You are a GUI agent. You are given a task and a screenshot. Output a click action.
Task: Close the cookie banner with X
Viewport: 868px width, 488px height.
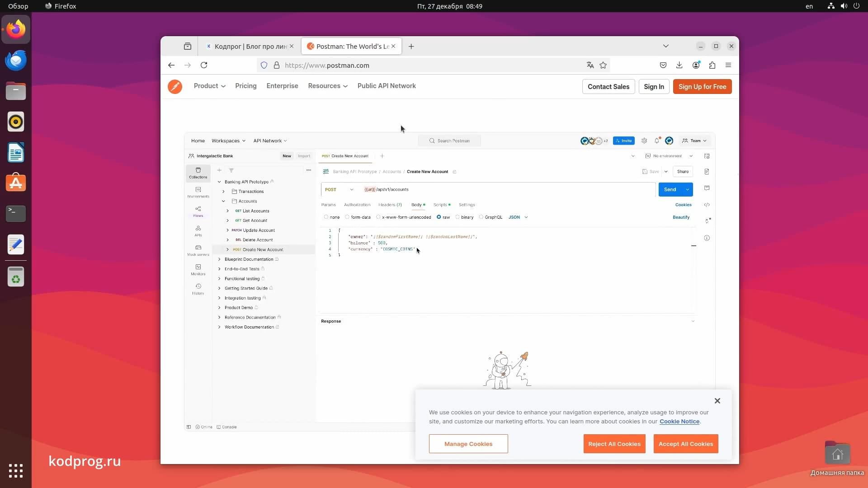[x=717, y=401]
